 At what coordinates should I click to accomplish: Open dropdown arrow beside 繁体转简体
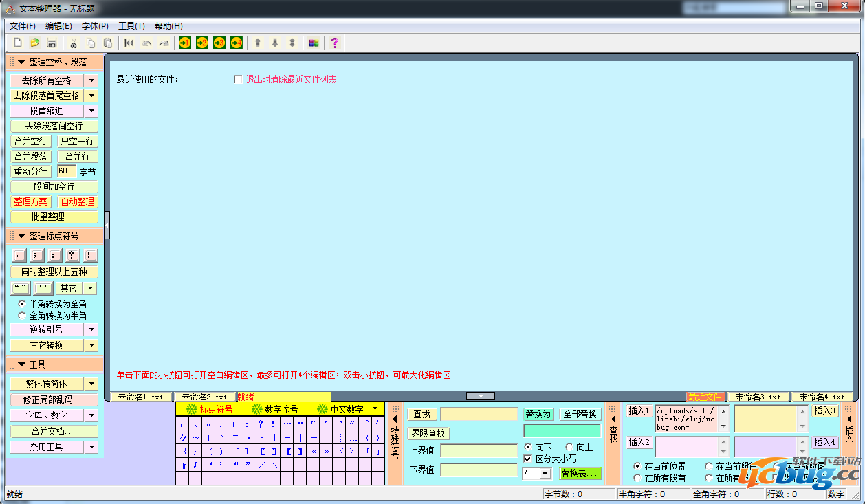click(91, 384)
